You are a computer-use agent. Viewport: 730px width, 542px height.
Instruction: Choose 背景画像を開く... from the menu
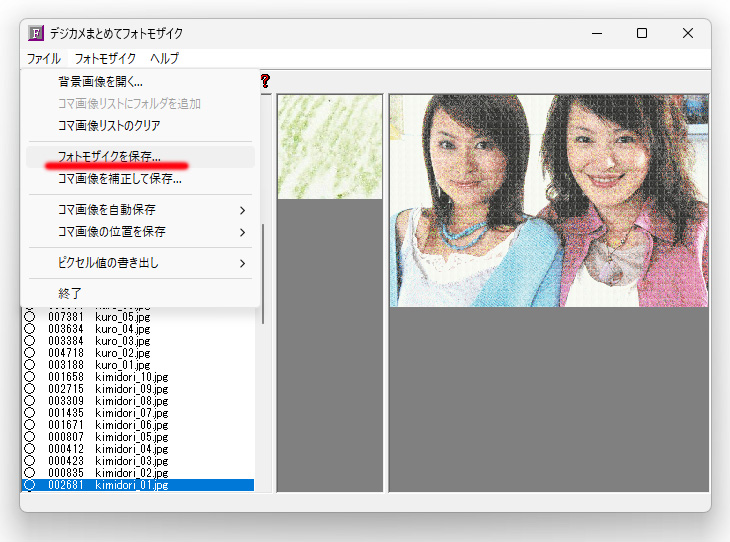140,82
